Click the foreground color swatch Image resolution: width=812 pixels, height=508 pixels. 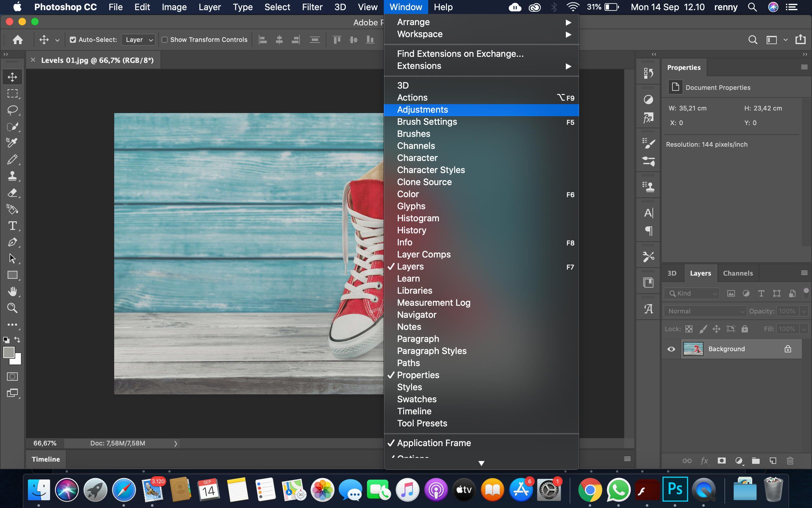(x=8, y=352)
